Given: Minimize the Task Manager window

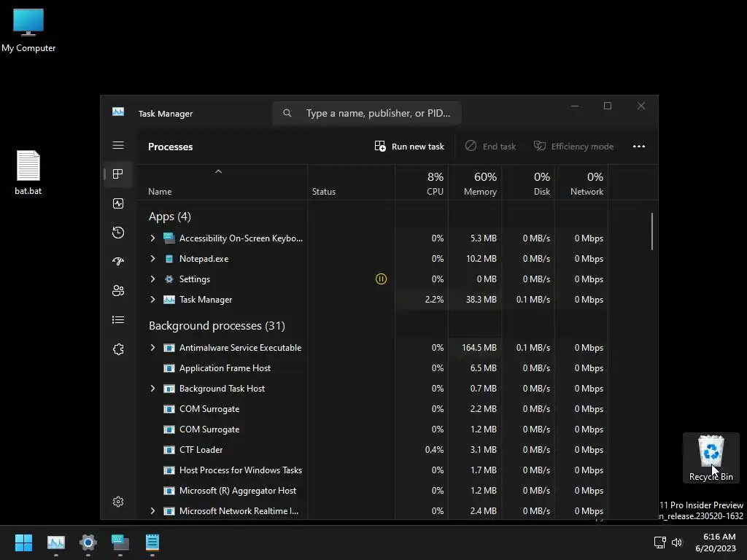Looking at the screenshot, I should tap(575, 106).
